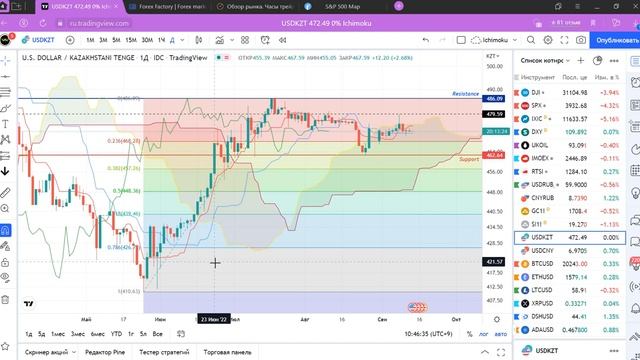
Task: Toggle лог logarithmic scale
Action: pos(483,334)
